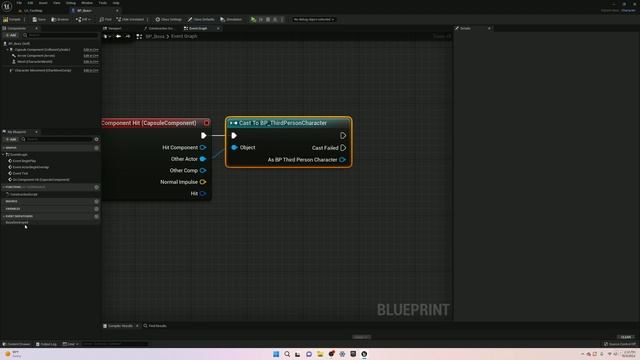
Task: Add new graph with plus icon
Action: 96,148
